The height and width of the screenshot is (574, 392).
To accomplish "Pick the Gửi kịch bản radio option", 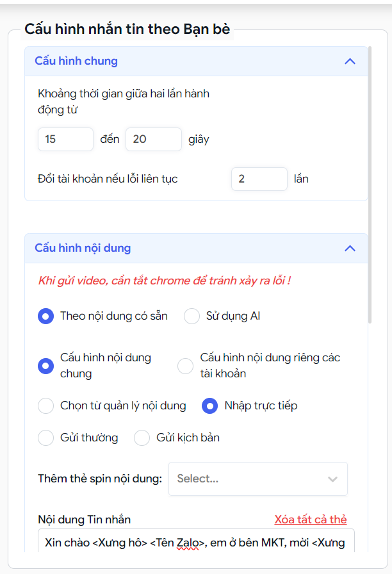I will (x=142, y=438).
